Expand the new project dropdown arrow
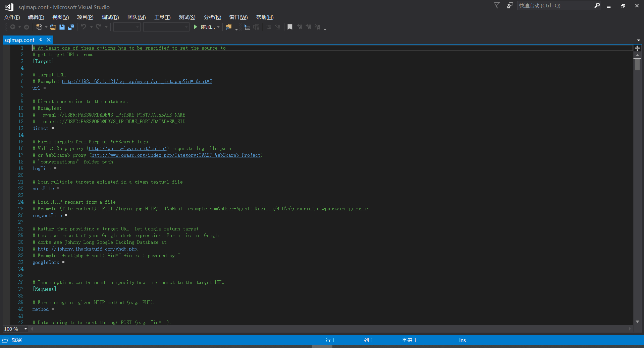The image size is (644, 348). point(46,27)
